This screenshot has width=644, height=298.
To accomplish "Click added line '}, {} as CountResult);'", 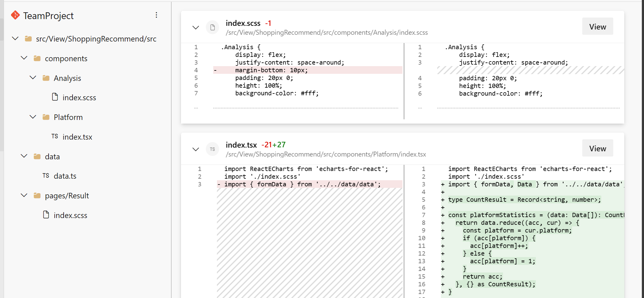I will tap(495, 284).
